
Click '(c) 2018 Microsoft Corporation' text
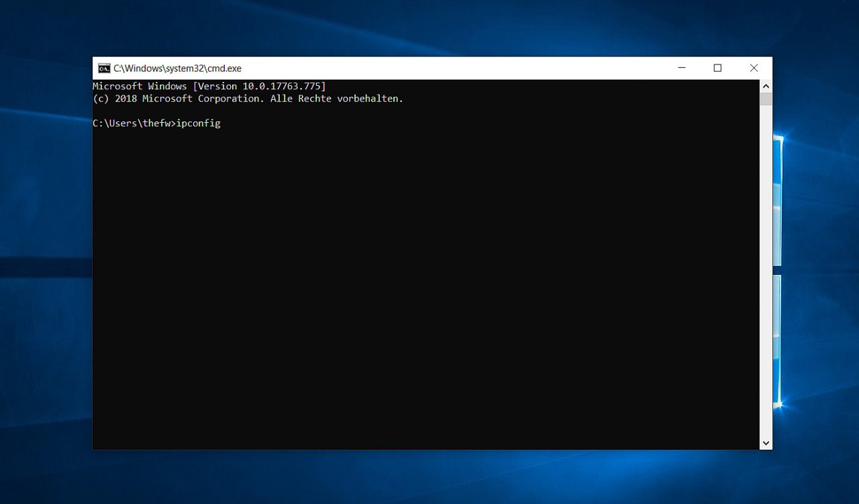coord(178,99)
